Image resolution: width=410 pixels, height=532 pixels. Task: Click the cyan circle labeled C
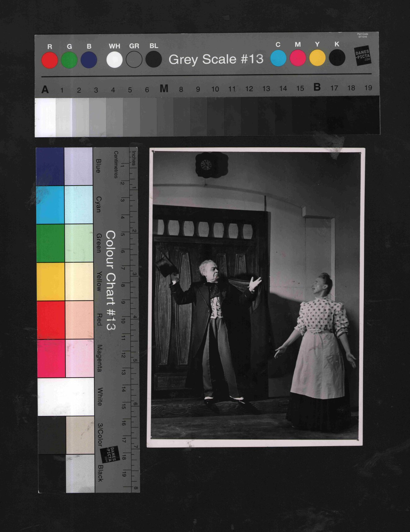278,58
